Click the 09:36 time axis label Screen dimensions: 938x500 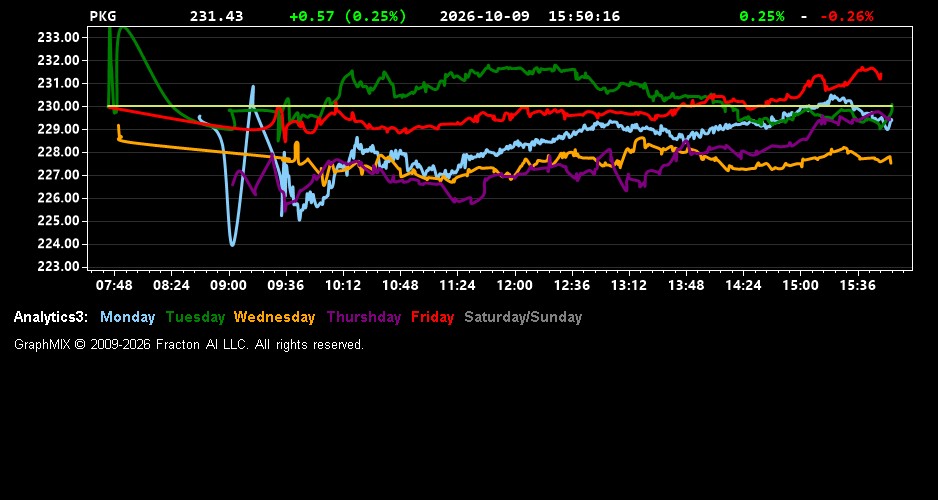point(285,285)
